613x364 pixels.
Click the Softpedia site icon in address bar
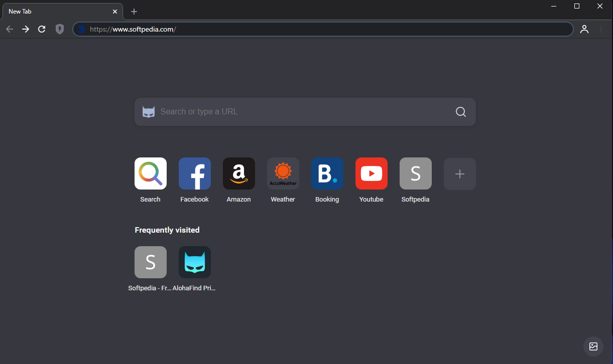tap(82, 29)
